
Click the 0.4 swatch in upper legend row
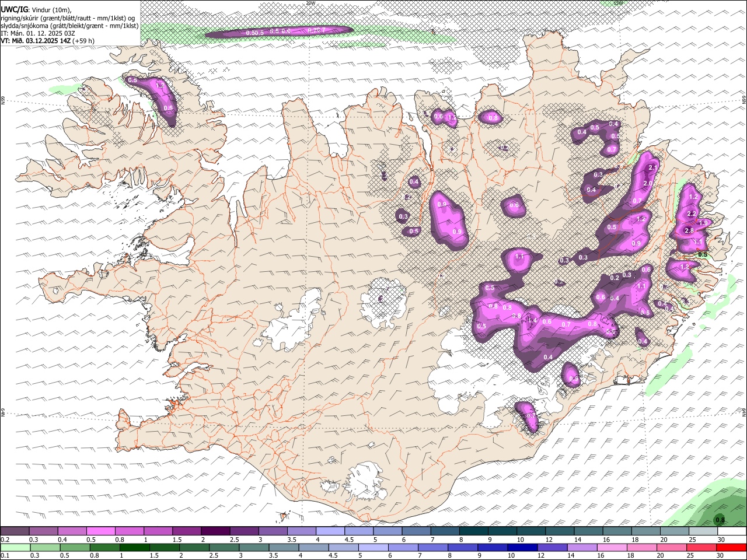[72, 531]
